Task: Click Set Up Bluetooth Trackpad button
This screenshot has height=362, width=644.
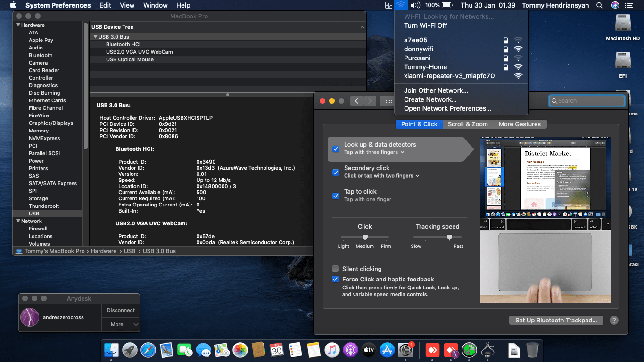Action: 556,320
